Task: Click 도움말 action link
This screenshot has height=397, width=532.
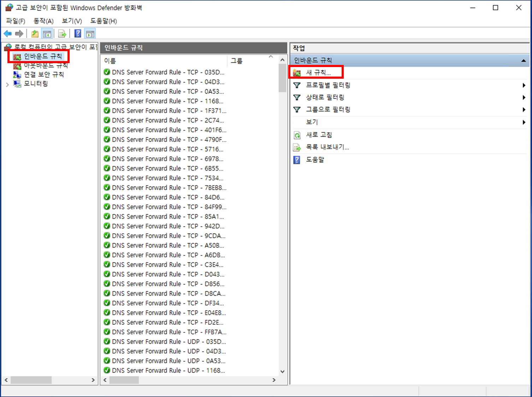Action: pyautogui.click(x=315, y=160)
